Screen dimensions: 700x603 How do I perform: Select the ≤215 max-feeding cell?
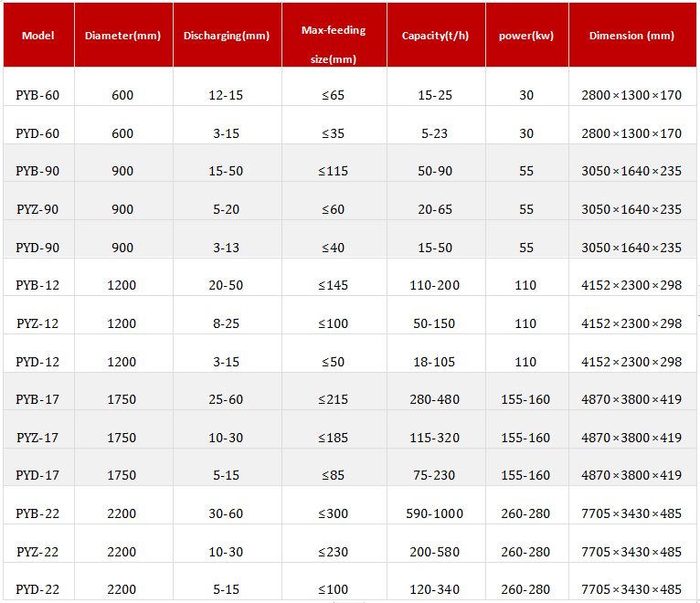pyautogui.click(x=334, y=399)
